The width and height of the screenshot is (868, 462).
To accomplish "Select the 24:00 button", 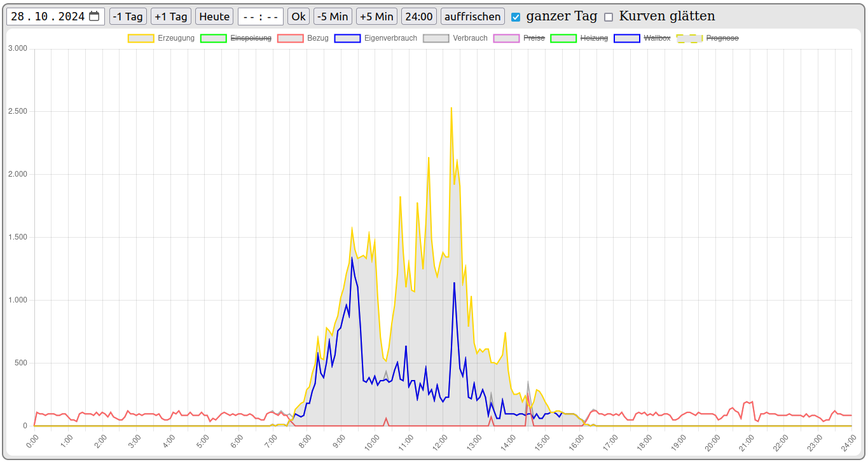I will point(419,17).
